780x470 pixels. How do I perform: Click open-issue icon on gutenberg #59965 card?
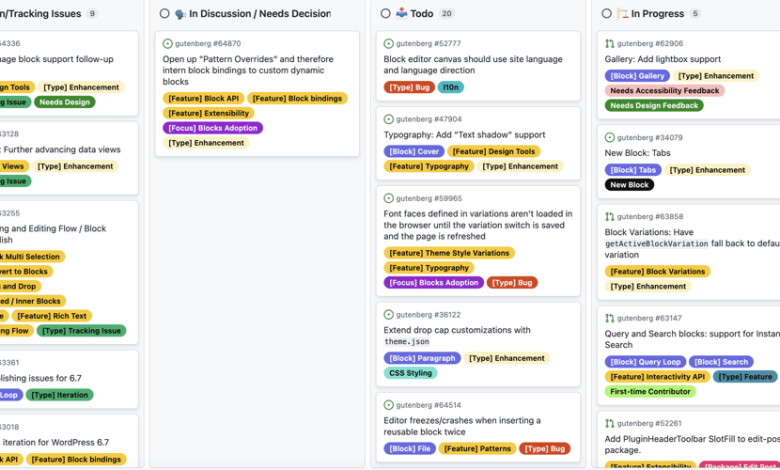pos(389,198)
